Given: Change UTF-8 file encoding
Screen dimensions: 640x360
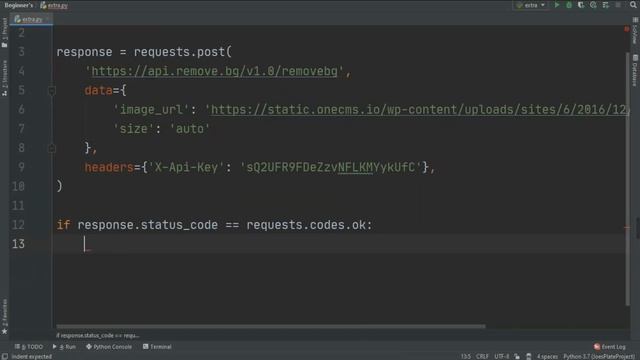Looking at the screenshot, I should tap(502, 356).
